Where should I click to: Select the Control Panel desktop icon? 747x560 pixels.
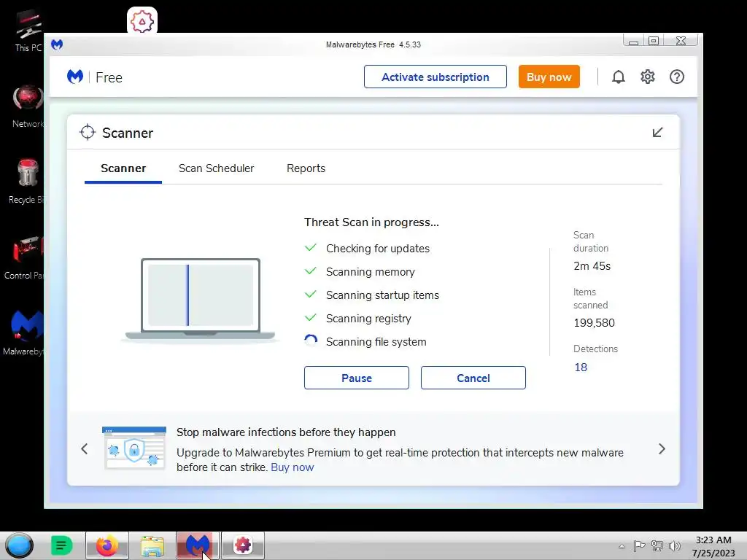coord(24,257)
